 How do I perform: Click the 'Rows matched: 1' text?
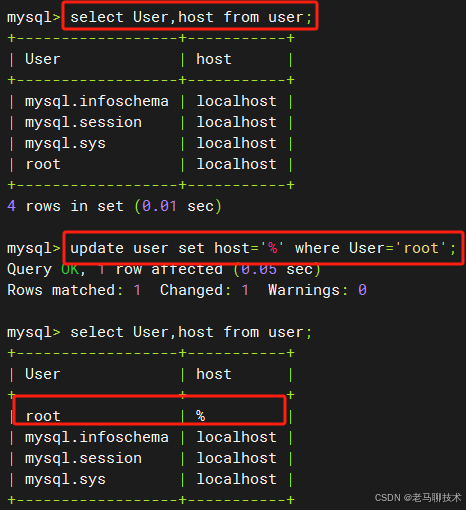pos(74,290)
